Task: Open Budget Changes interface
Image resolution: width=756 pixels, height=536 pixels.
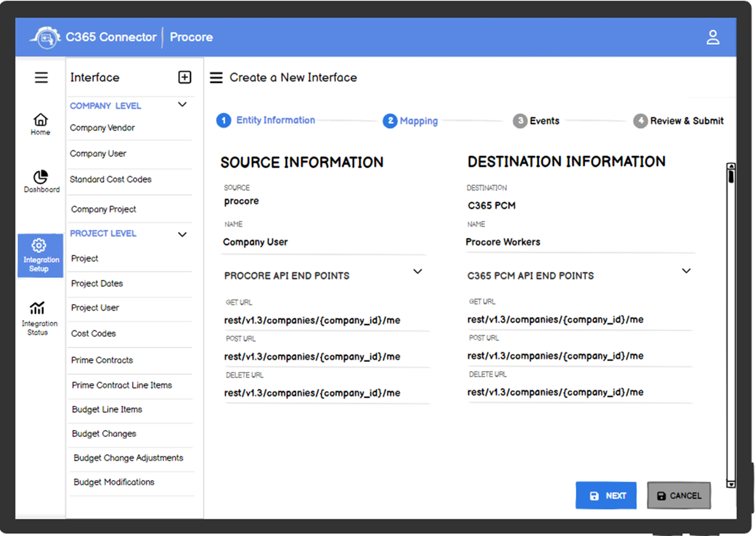Action: pos(104,434)
